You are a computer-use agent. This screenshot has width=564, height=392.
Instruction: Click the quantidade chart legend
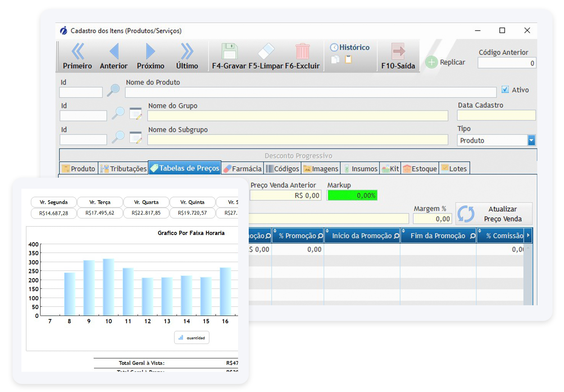pos(192,337)
